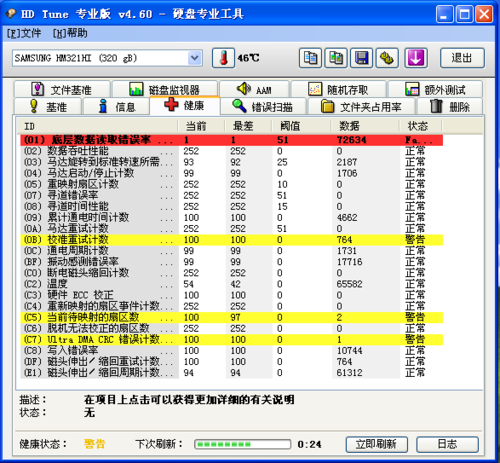Viewport: 500px width, 463px height.
Task: Switch to the 删除 erase tab
Action: [x=450, y=107]
